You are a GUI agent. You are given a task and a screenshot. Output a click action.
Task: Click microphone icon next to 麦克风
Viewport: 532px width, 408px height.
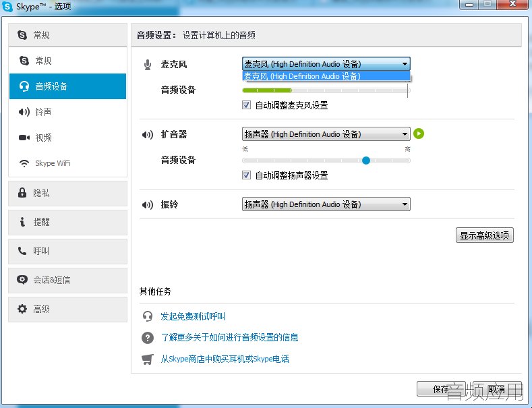tap(148, 65)
